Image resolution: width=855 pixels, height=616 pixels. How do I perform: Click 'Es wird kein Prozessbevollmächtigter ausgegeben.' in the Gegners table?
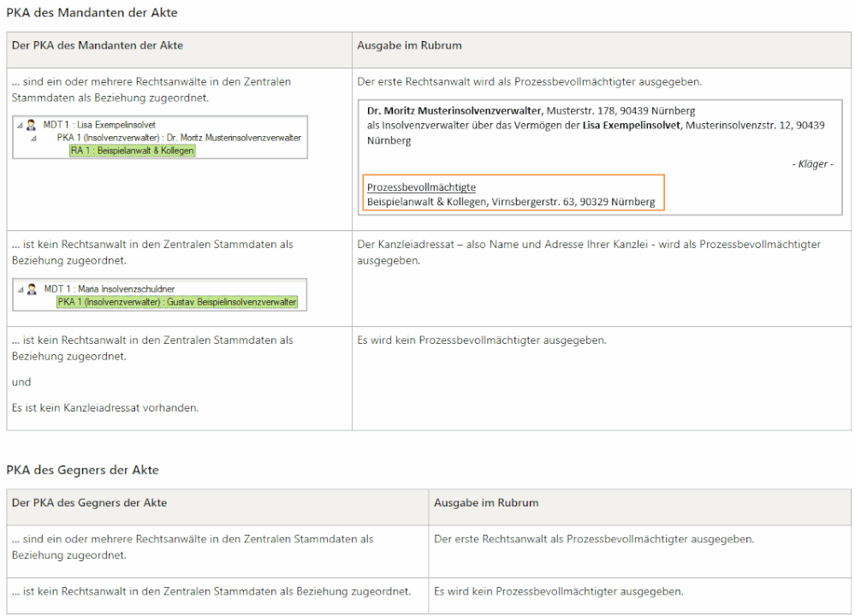(x=559, y=591)
